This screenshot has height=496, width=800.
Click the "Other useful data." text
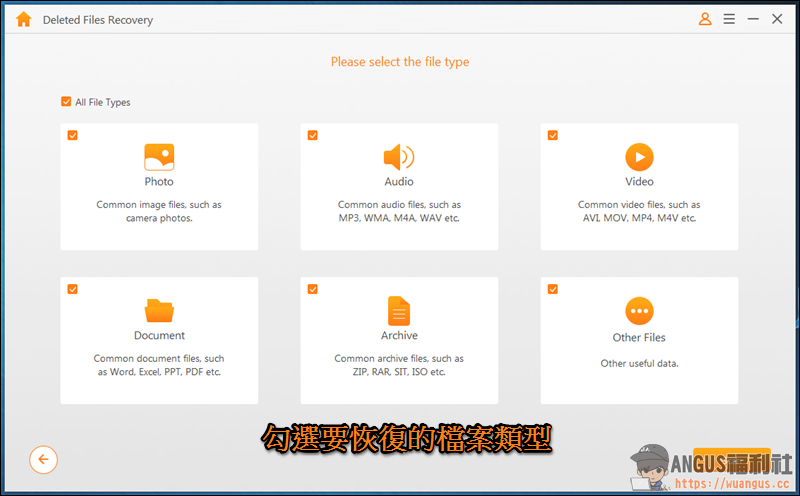(x=639, y=363)
